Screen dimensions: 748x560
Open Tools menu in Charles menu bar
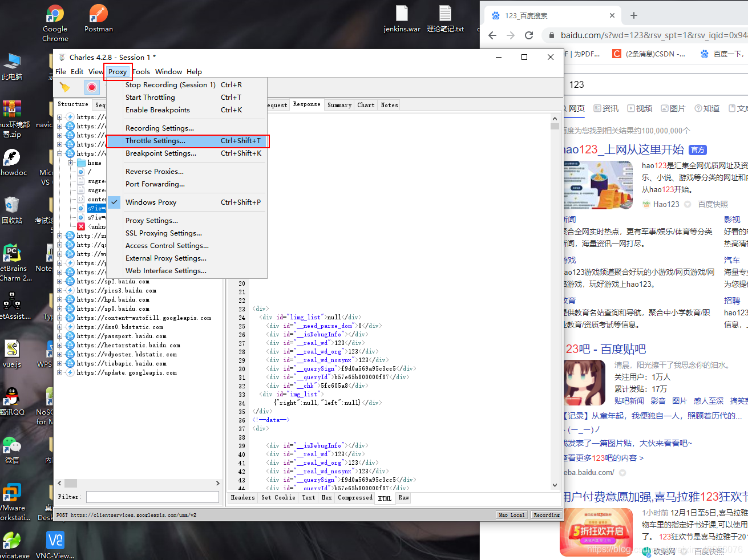click(x=141, y=72)
